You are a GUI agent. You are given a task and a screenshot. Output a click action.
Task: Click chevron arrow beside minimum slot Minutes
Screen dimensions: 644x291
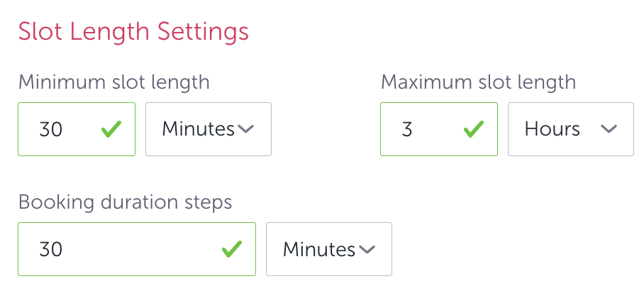click(245, 129)
